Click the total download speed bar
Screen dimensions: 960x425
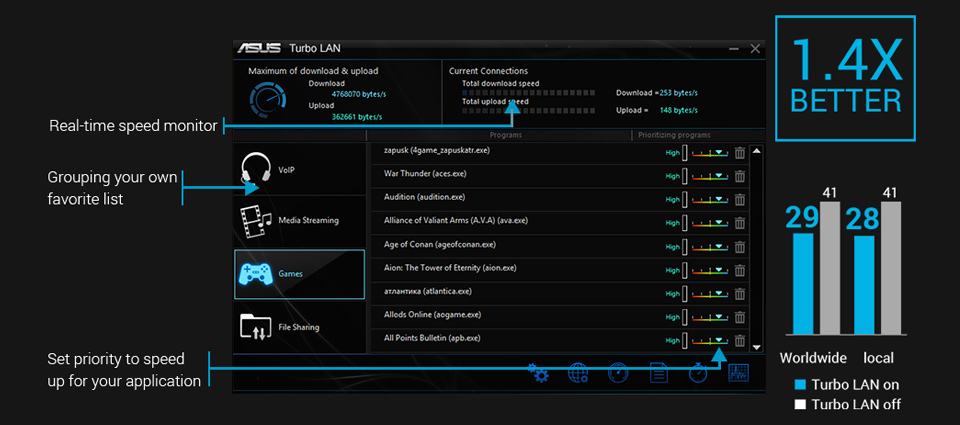coord(528,92)
